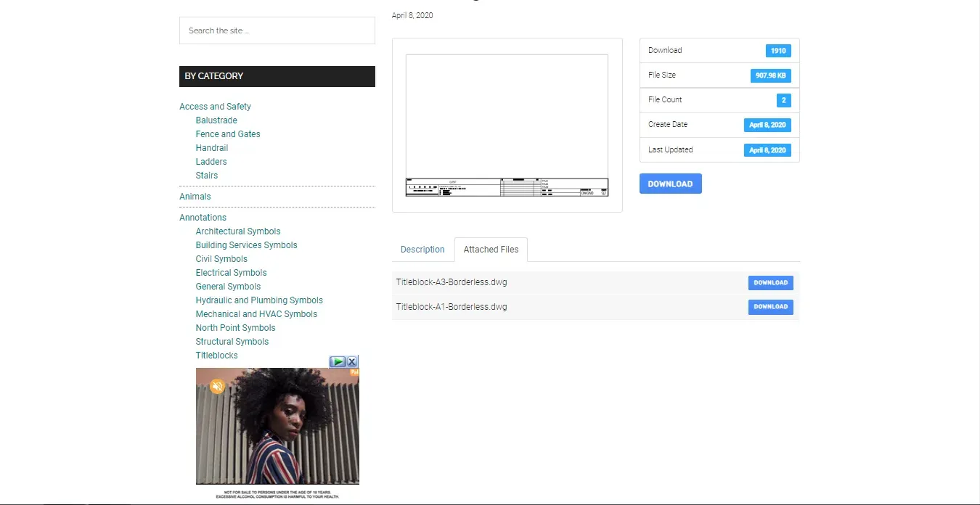The height and width of the screenshot is (505, 980).
Task: Expand the Access and Safety category
Action: tap(215, 106)
